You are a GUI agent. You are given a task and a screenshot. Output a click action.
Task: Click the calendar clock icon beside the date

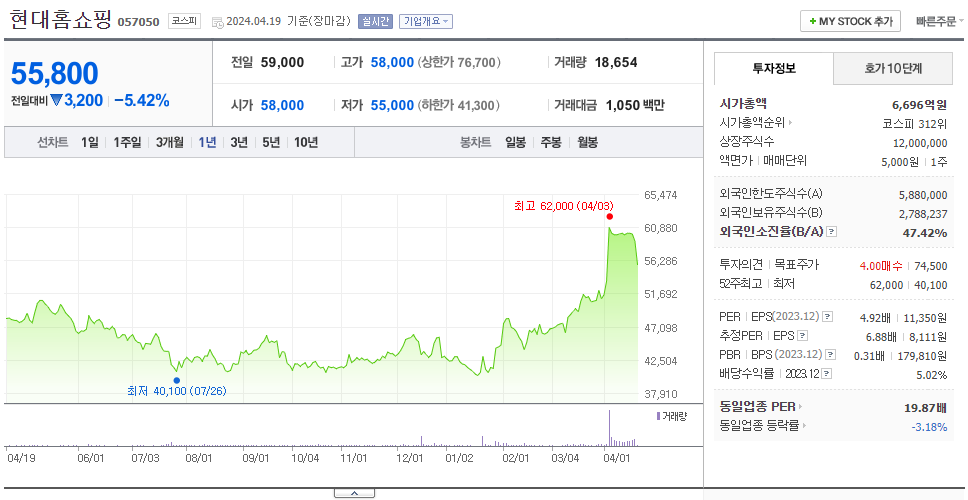(x=217, y=22)
